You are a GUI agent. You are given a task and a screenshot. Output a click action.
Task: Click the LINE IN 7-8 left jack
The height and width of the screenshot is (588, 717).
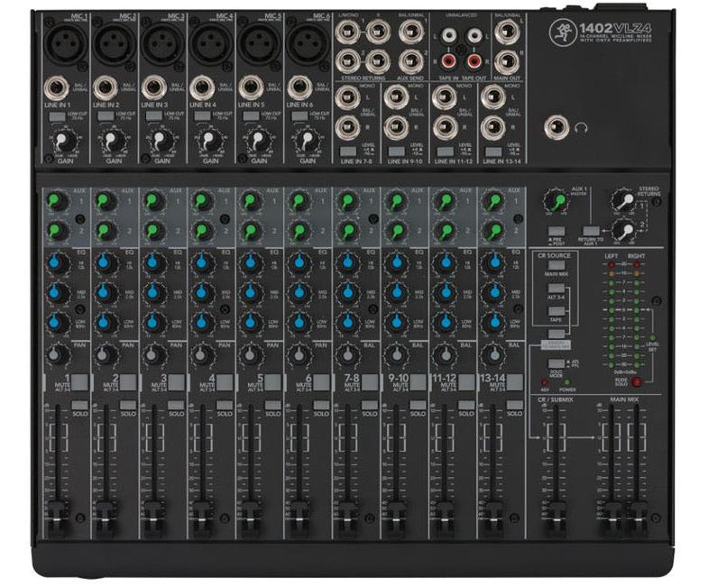coord(347,97)
